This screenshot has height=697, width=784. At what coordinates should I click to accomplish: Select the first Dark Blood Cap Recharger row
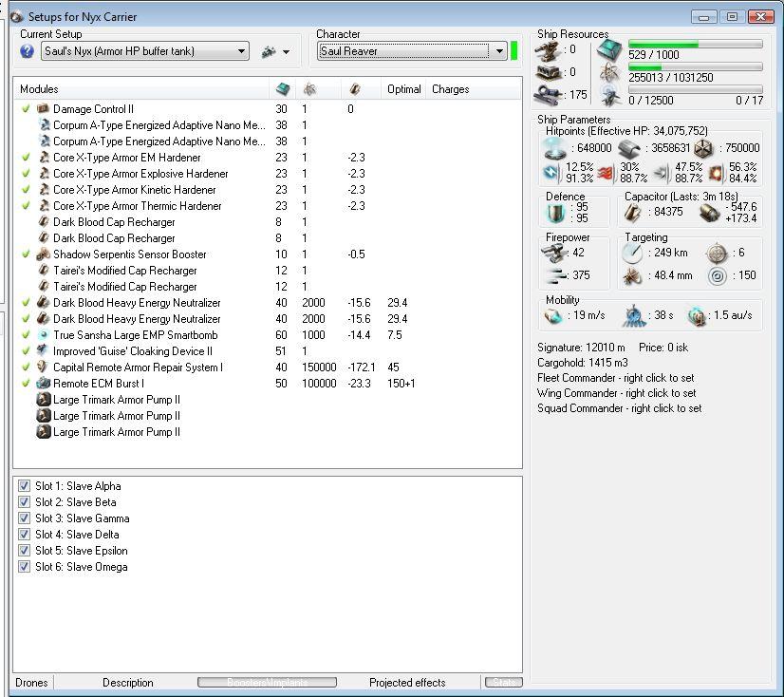click(268, 221)
